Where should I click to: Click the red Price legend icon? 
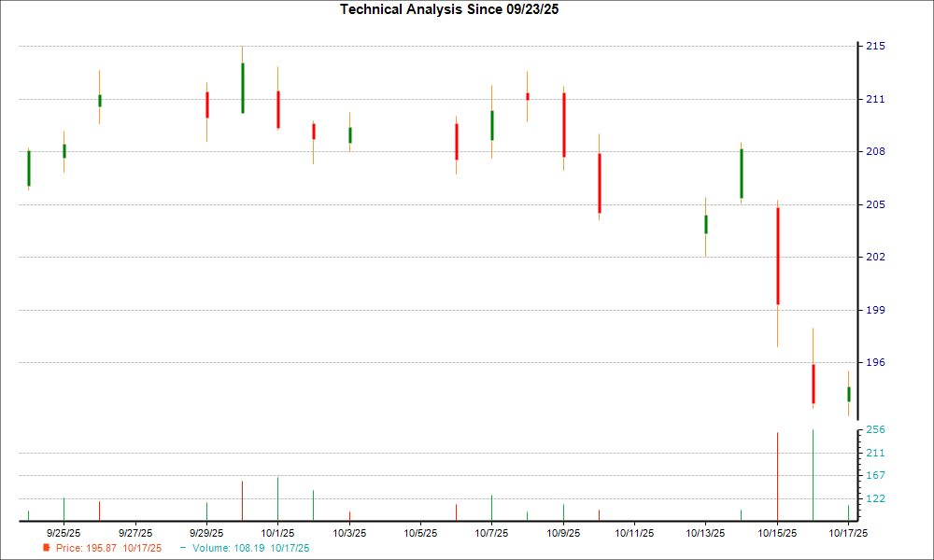(47, 548)
